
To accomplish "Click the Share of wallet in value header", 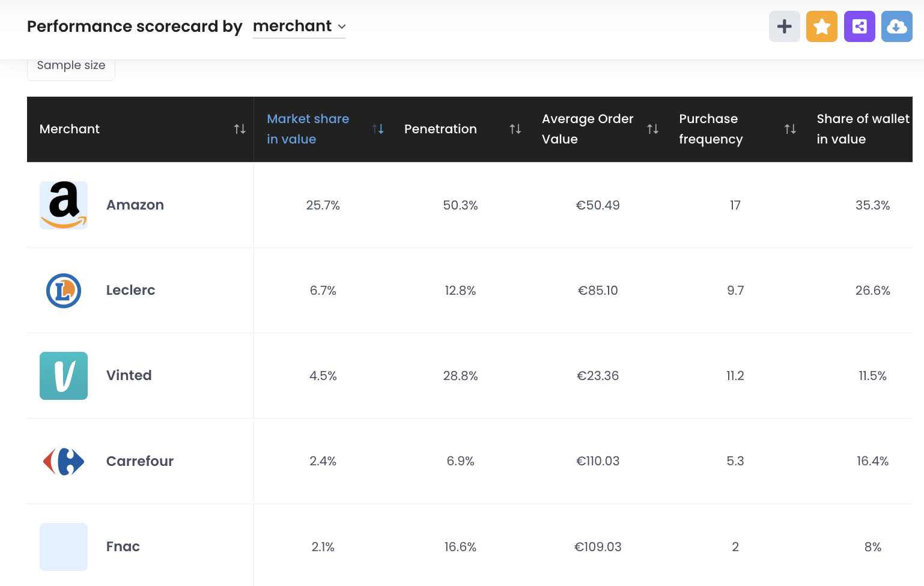I will [863, 129].
